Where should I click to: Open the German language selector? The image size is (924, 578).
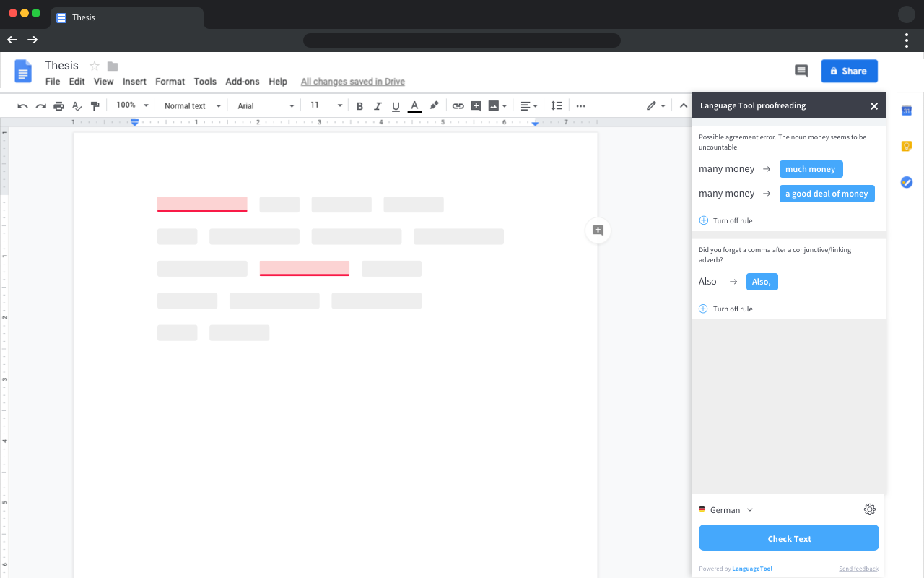tap(726, 510)
